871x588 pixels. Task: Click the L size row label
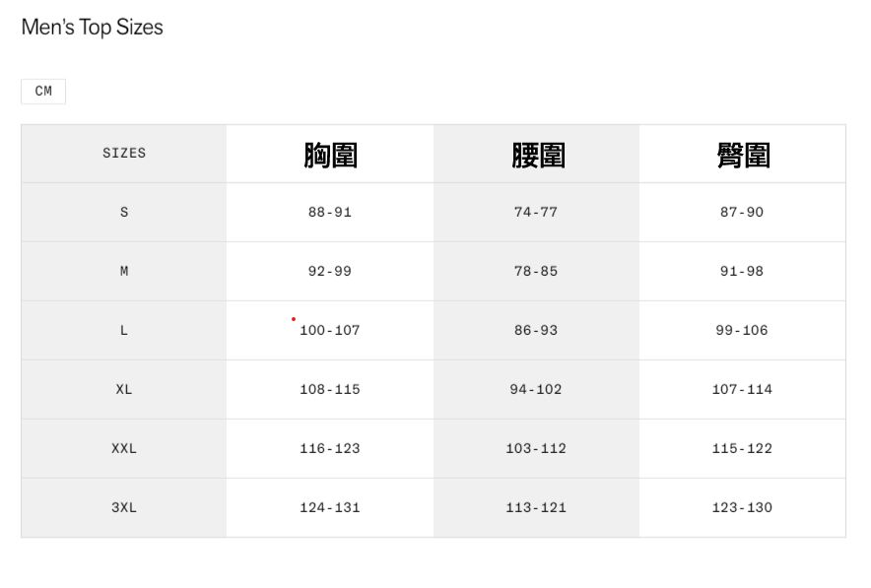coord(124,331)
